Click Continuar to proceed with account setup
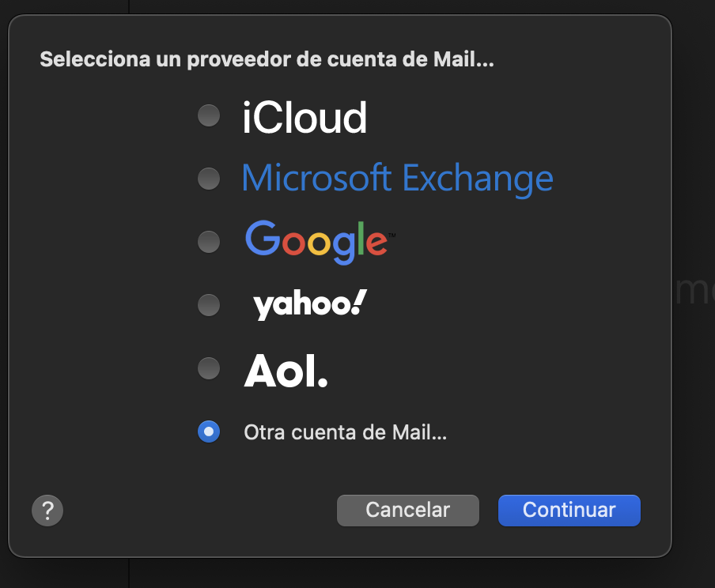 point(569,510)
